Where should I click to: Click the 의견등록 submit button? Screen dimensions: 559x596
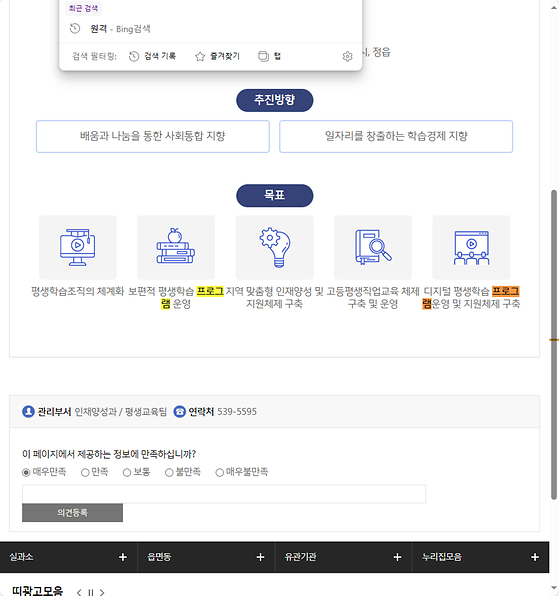[x=72, y=513]
